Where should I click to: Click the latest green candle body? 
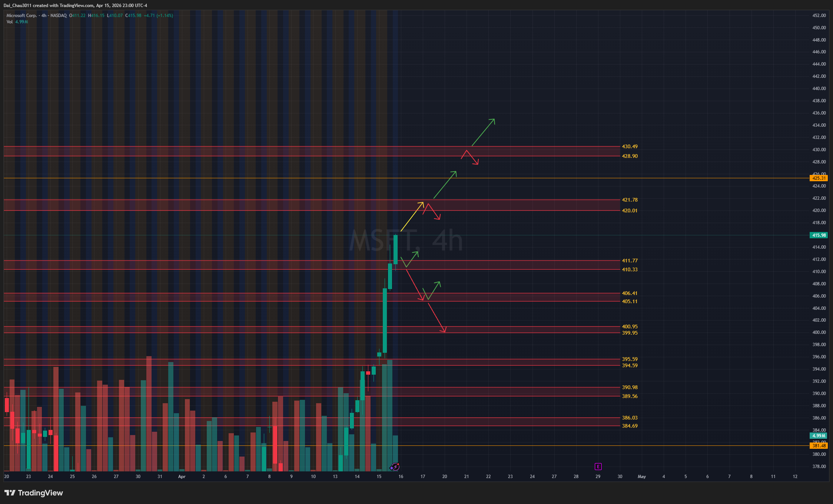[x=396, y=249]
